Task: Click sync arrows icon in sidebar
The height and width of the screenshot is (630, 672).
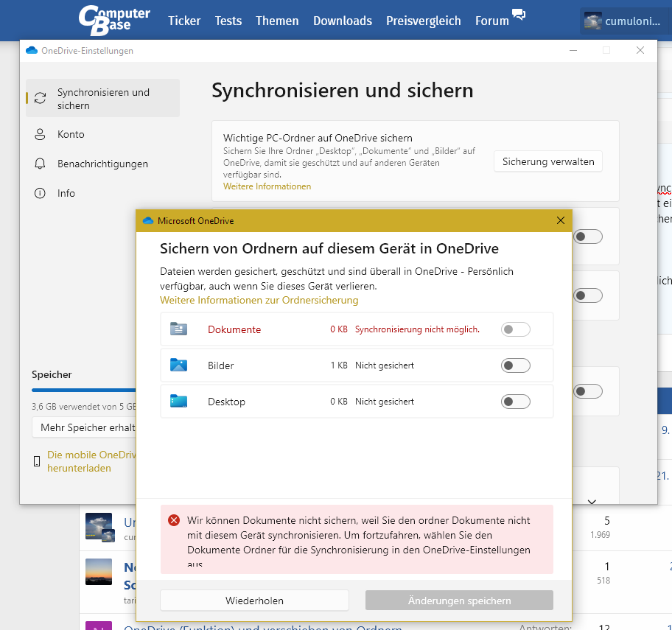Action: tap(40, 98)
